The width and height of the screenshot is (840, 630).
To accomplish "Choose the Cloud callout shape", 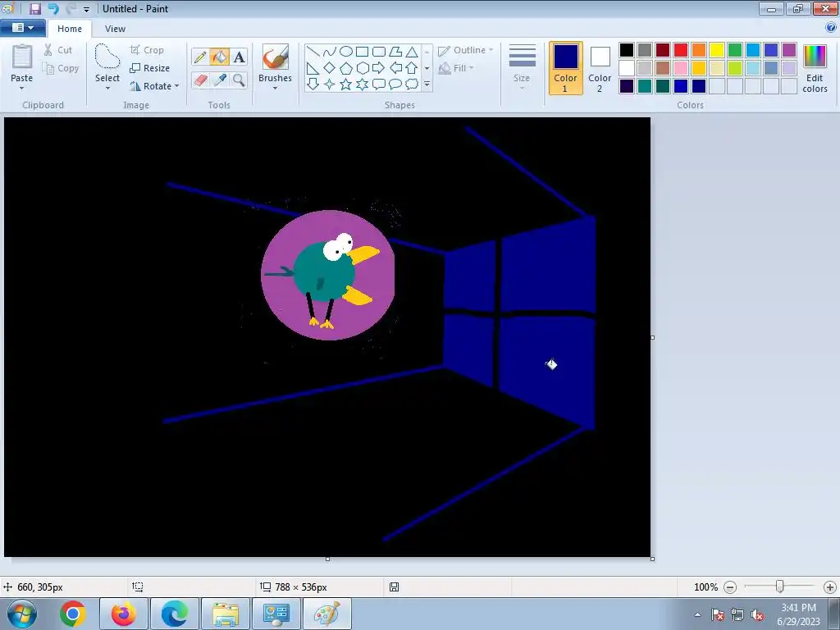I will [x=412, y=84].
